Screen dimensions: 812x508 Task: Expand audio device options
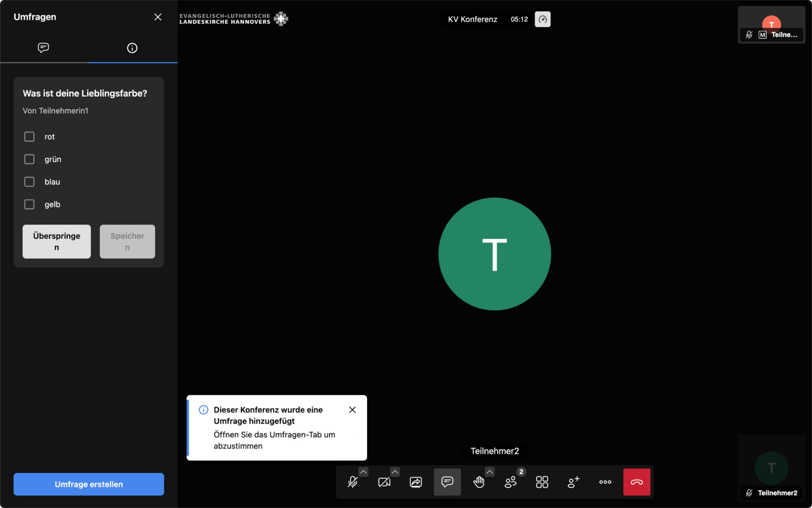[363, 472]
